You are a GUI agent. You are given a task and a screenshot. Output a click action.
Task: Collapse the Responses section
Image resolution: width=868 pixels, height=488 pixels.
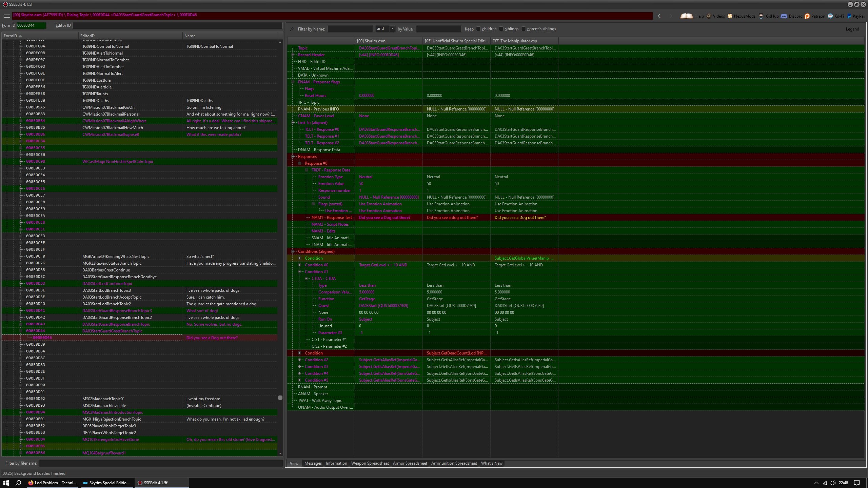293,157
